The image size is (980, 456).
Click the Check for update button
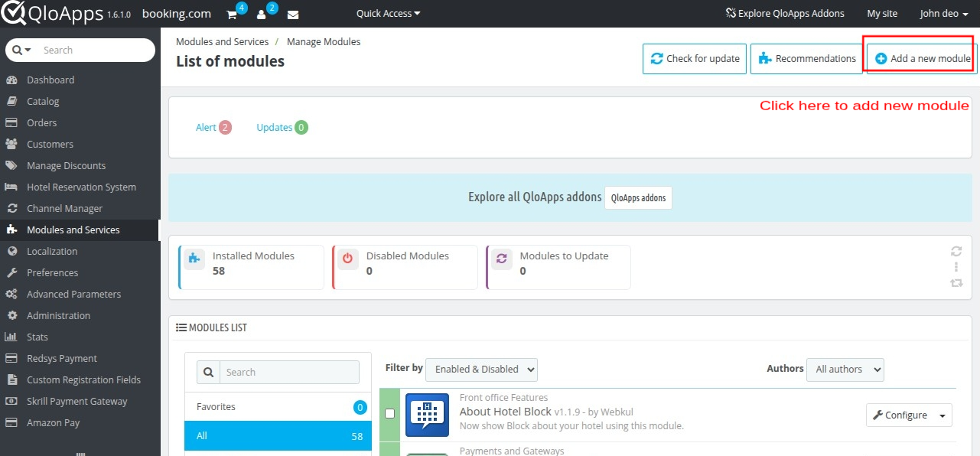(695, 58)
